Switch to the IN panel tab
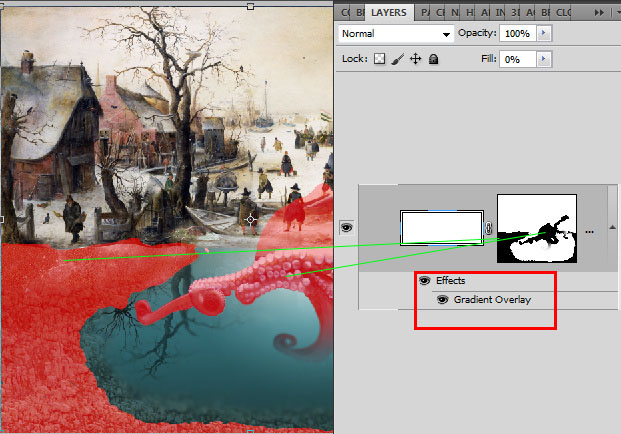The image size is (621, 434). tap(500, 13)
